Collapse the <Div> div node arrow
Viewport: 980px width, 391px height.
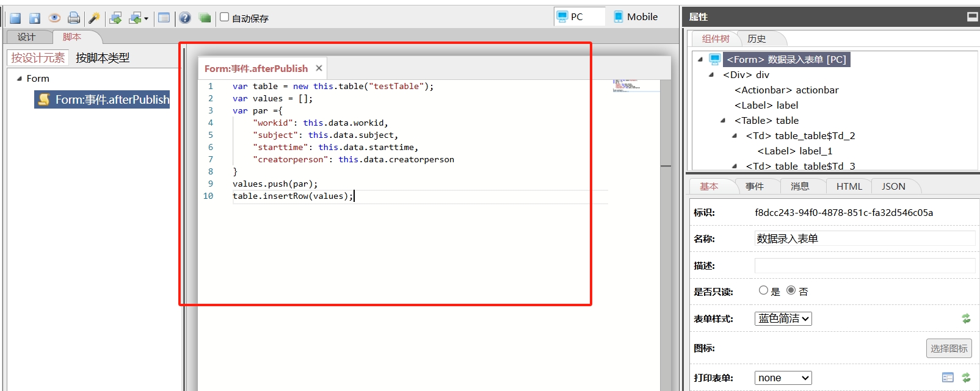[711, 74]
